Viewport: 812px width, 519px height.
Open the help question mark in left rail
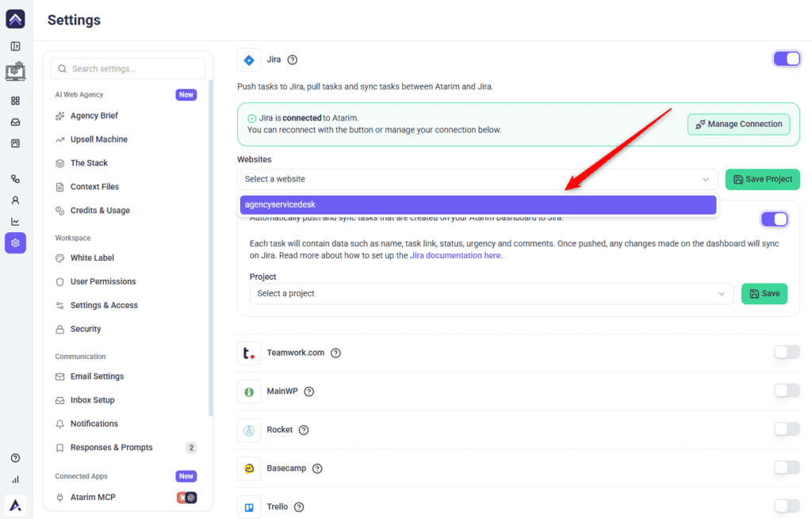point(16,458)
